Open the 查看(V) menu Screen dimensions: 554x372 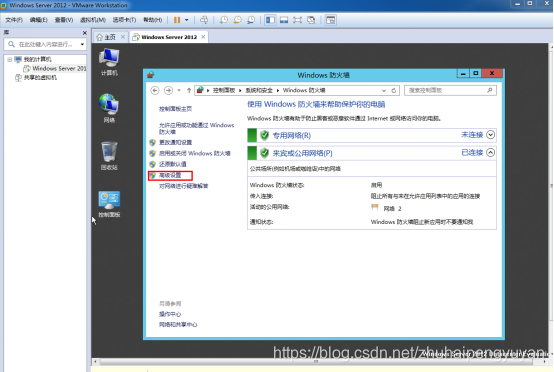click(64, 20)
